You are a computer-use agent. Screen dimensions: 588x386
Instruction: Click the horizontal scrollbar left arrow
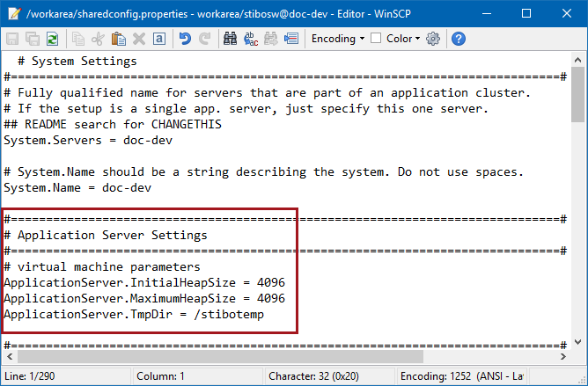(x=10, y=356)
